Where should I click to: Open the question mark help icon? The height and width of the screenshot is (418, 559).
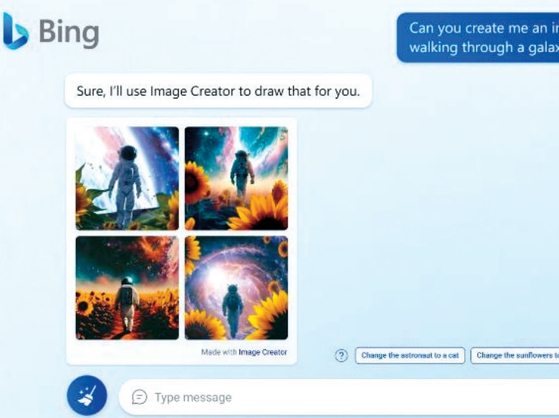pyautogui.click(x=341, y=356)
